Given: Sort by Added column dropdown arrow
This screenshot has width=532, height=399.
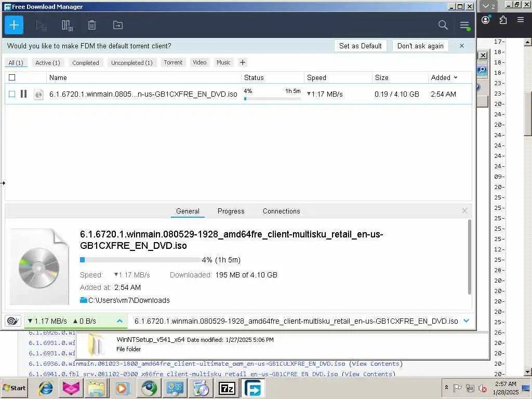Looking at the screenshot, I should (x=456, y=78).
